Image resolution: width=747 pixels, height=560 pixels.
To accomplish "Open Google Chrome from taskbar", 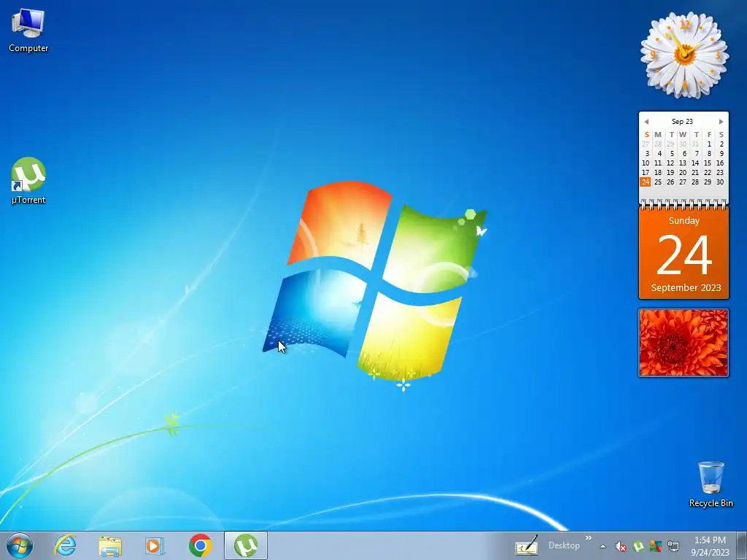I will (200, 545).
